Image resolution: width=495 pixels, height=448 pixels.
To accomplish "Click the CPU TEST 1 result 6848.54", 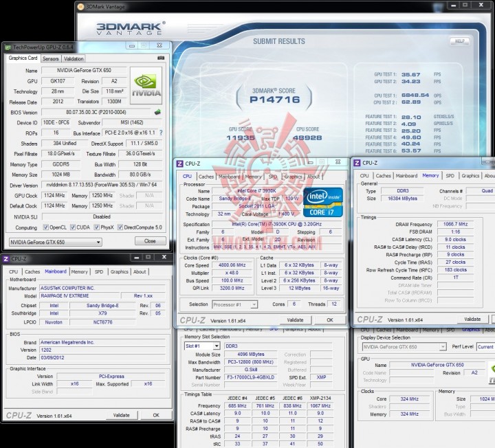I will (415, 96).
